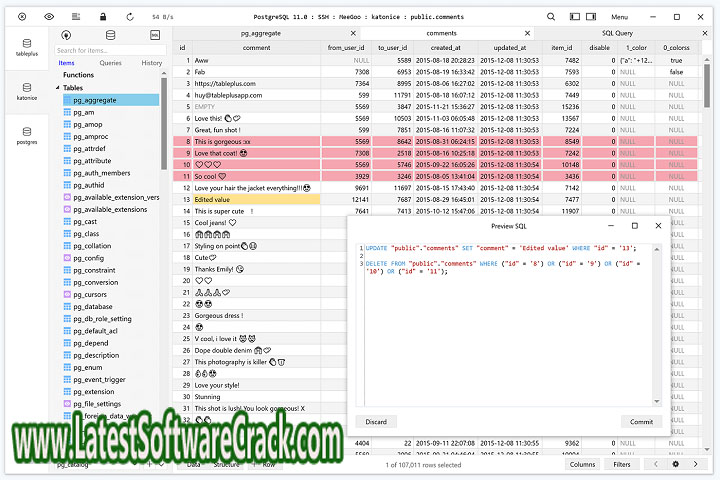Image resolution: width=720 pixels, height=480 pixels.
Task: Switch to the Items tab
Action: coord(66,63)
